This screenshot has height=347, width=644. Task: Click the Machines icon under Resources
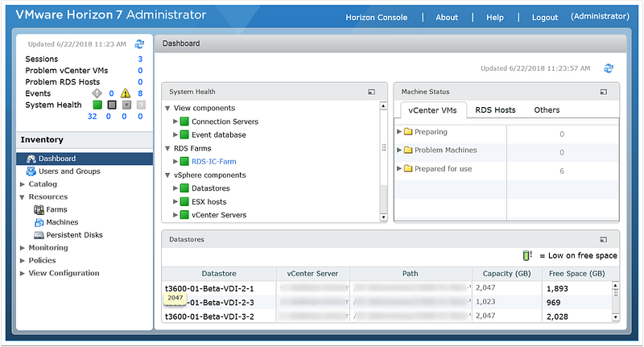(x=39, y=222)
